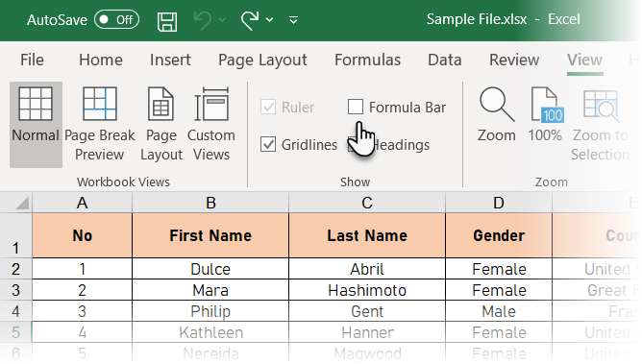Expand the Redo dropdown arrow

(269, 19)
